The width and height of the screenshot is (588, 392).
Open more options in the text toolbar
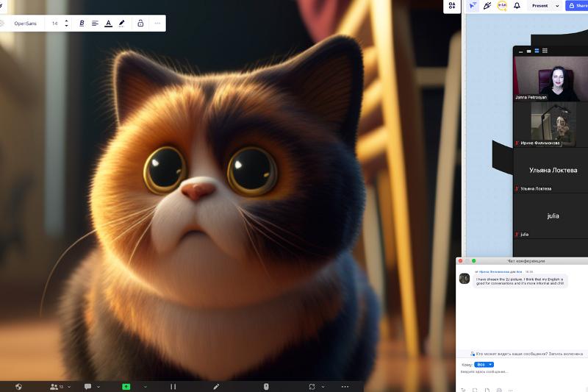(157, 24)
